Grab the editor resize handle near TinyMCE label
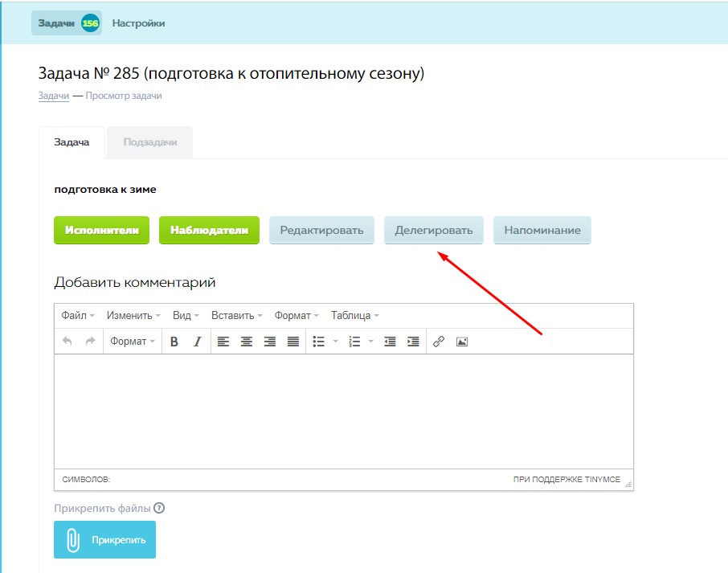 point(628,484)
